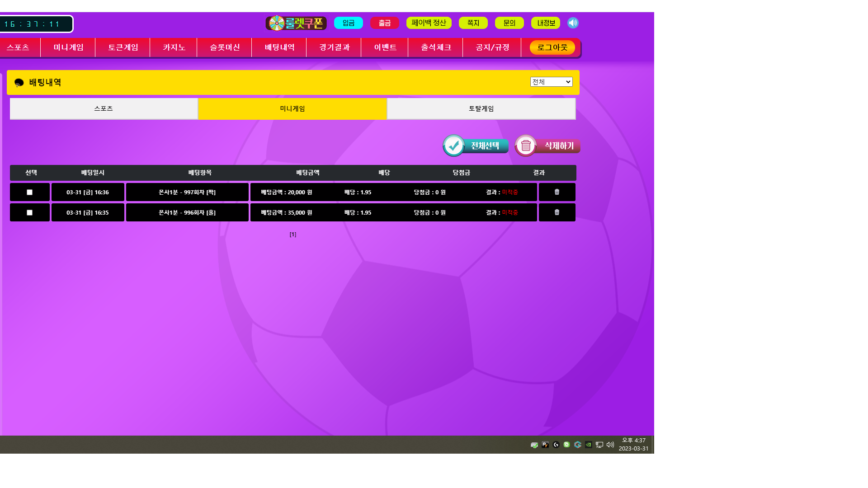Go to page [1] pagination link
Viewport: 868px width, 488px height.
293,235
